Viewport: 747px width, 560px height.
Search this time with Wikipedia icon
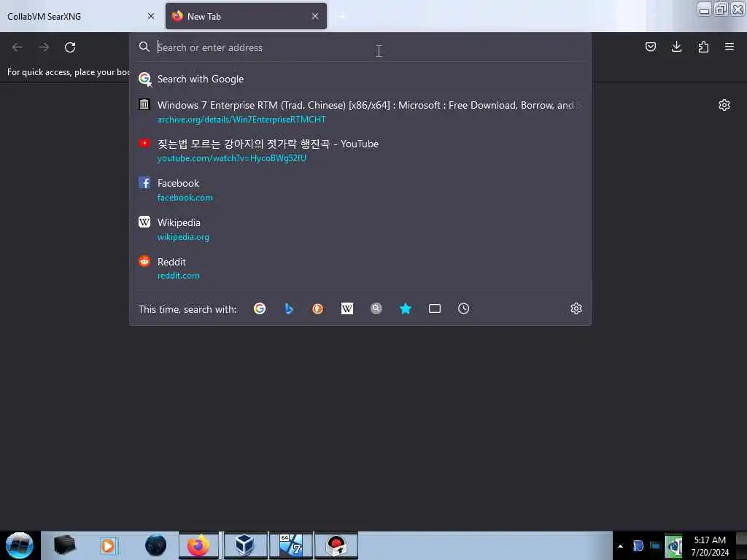pos(347,308)
